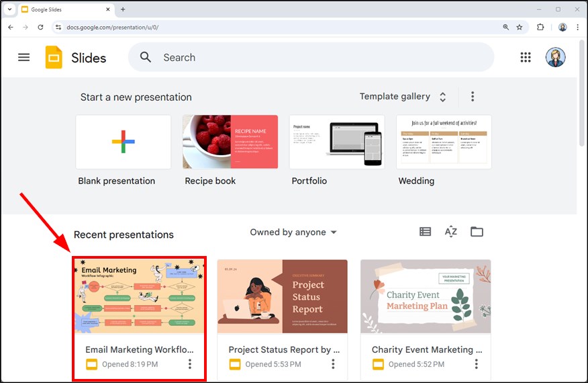Click the Recipe book label
The width and height of the screenshot is (588, 383).
210,181
